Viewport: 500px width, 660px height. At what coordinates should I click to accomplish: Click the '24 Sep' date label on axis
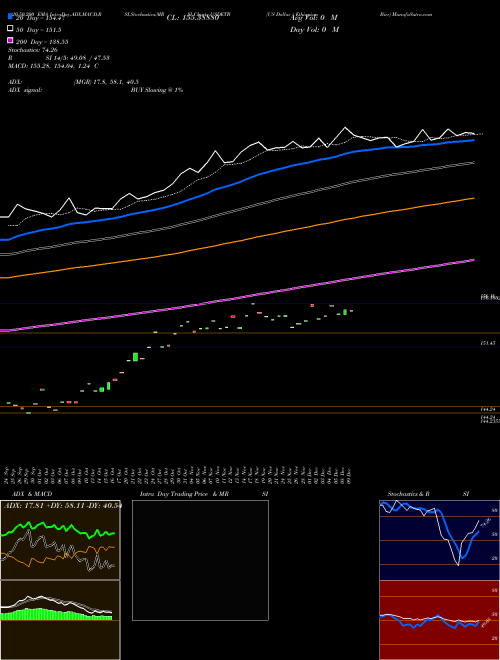[8, 475]
